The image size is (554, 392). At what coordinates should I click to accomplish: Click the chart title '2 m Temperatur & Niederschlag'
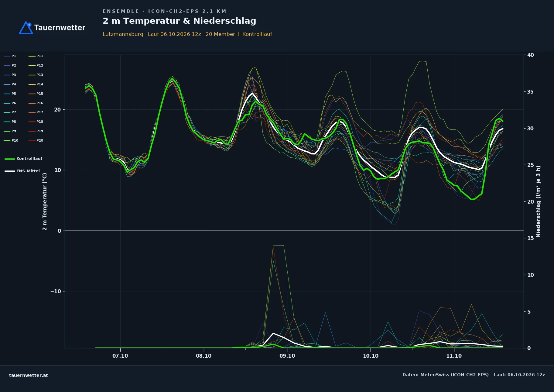180,21
